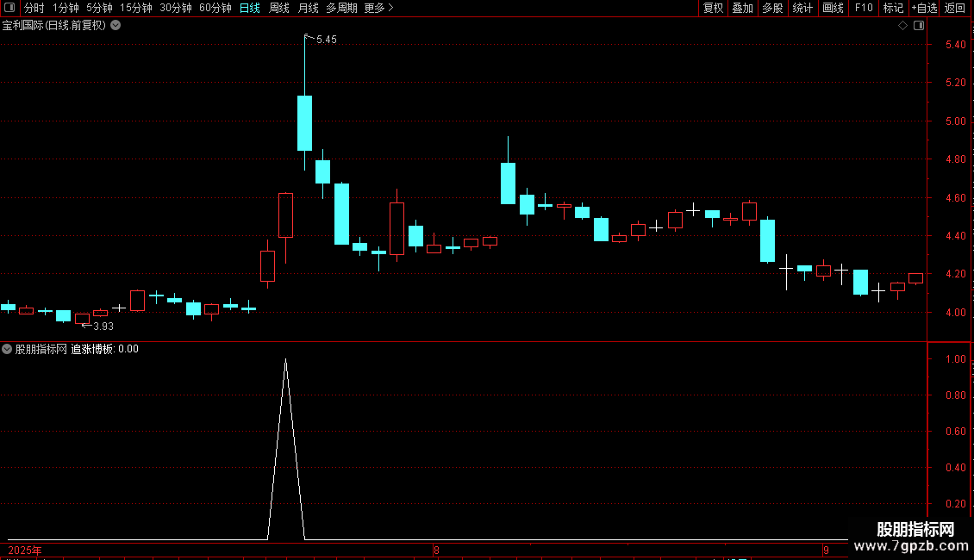Click 叠加 to overlay a stock

[742, 8]
